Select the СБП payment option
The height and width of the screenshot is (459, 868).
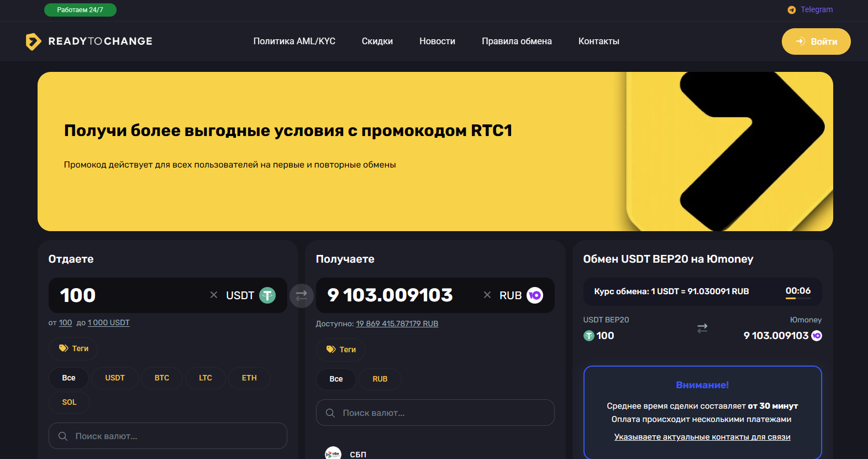(x=346, y=454)
